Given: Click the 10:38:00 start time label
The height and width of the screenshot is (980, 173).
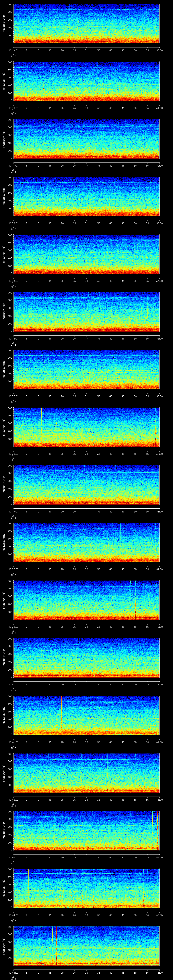Looking at the screenshot, I should click(13, 569).
